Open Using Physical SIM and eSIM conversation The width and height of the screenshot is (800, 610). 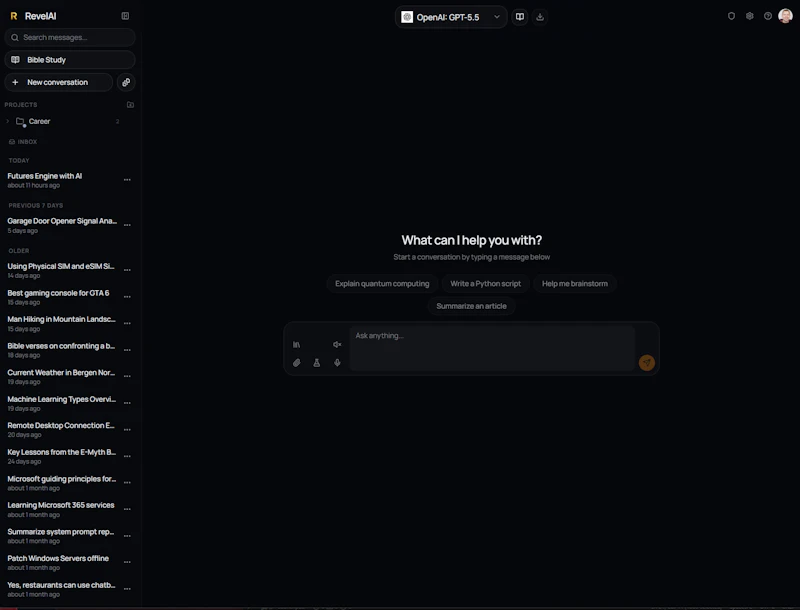coord(62,270)
